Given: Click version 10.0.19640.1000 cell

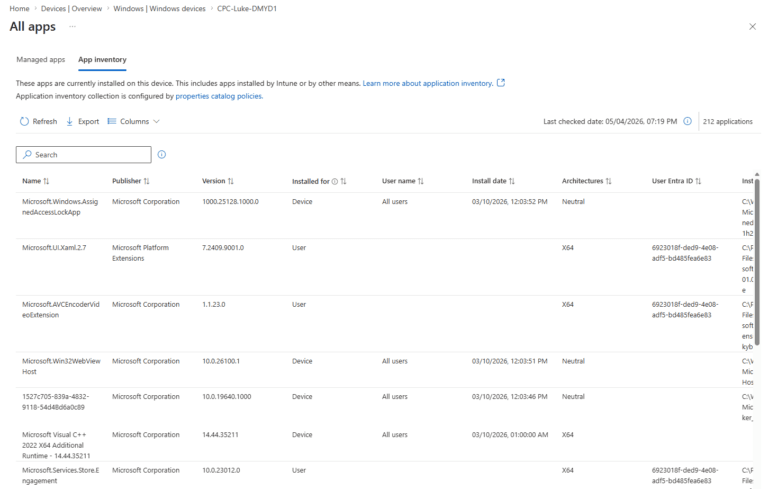Looking at the screenshot, I should click(x=226, y=397).
